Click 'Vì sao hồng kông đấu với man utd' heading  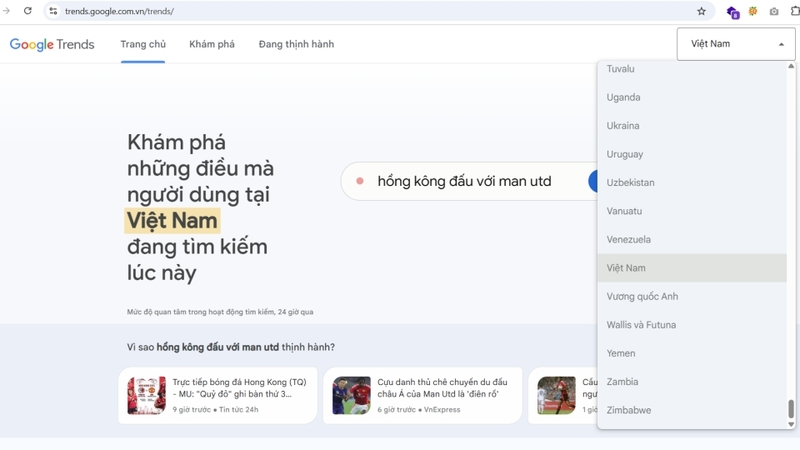point(231,347)
